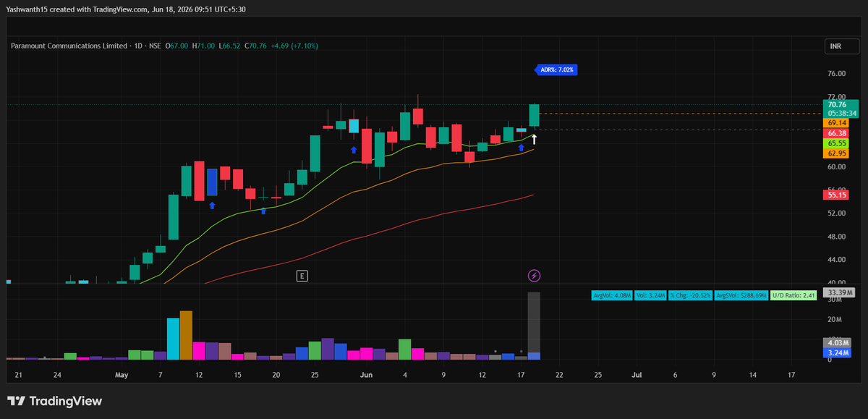Click the red 55.15 moving average label

click(836, 195)
